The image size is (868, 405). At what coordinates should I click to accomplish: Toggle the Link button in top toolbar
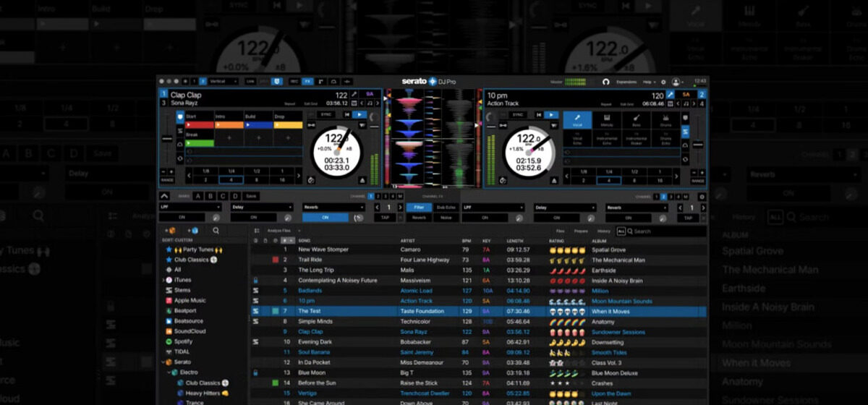click(250, 82)
